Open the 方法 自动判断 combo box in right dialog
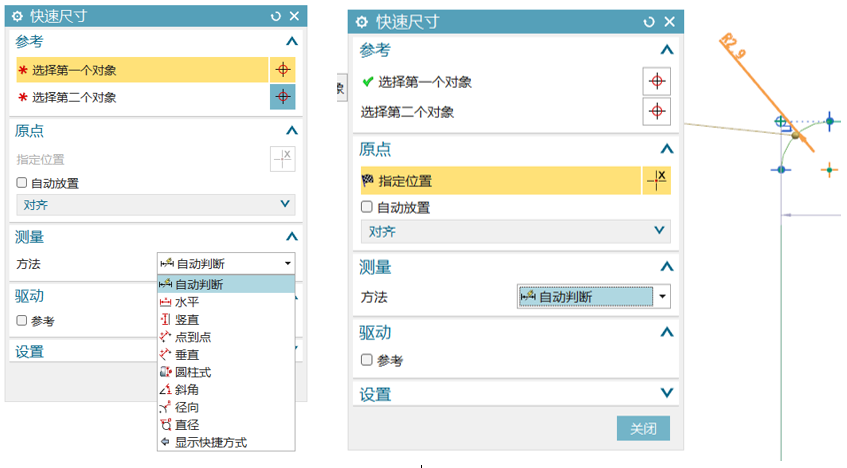This screenshot has height=468, width=847. 593,297
